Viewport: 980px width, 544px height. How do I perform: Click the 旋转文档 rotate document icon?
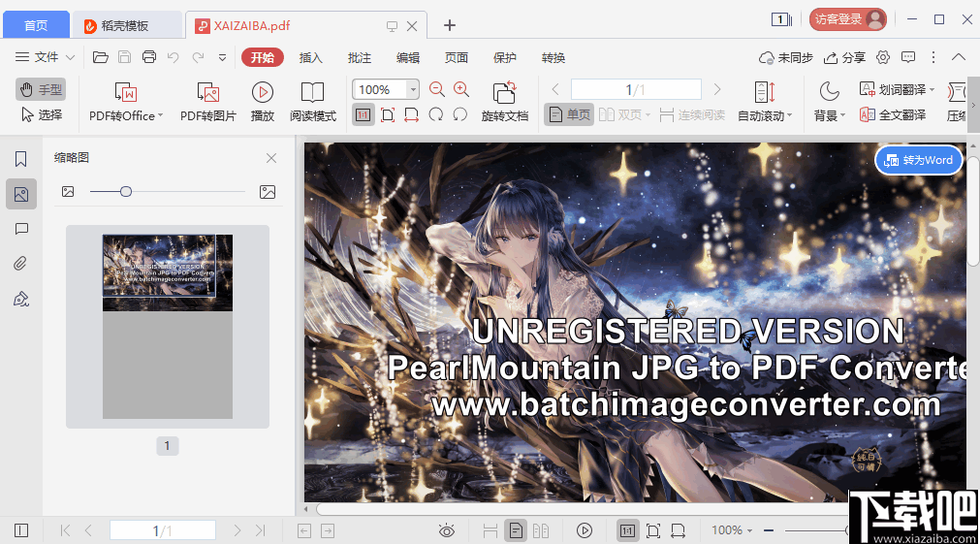pyautogui.click(x=505, y=102)
